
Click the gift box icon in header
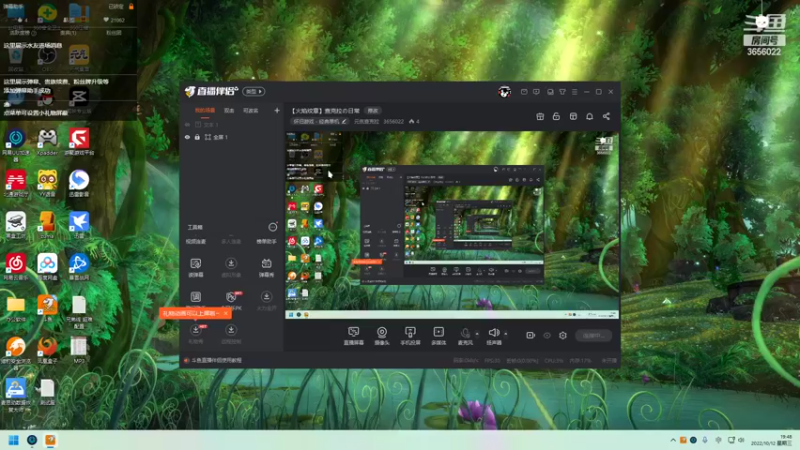(x=540, y=116)
